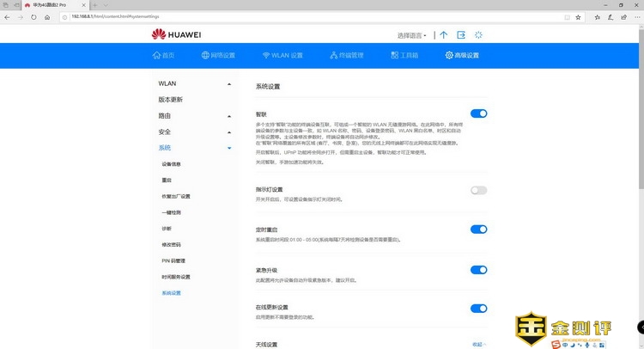The height and width of the screenshot is (349, 644).
Task: Enable the 指示灯设置 toggle switch
Action: pos(478,190)
